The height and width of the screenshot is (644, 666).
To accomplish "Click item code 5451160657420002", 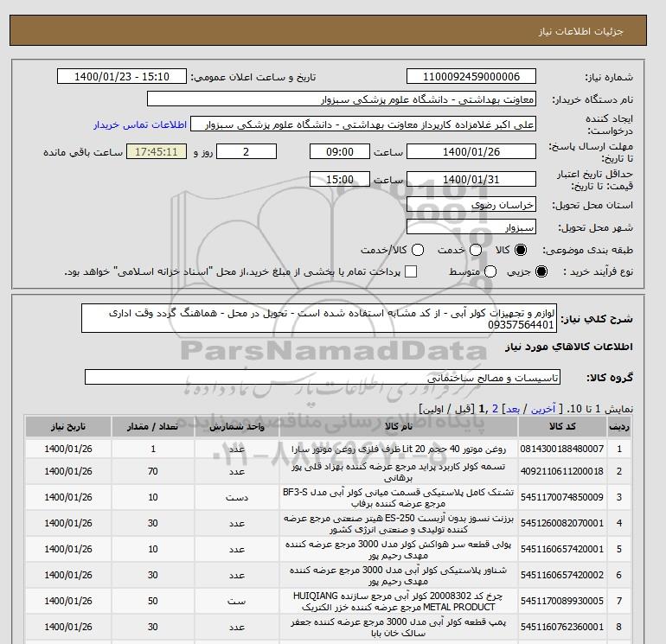I will [562, 575].
